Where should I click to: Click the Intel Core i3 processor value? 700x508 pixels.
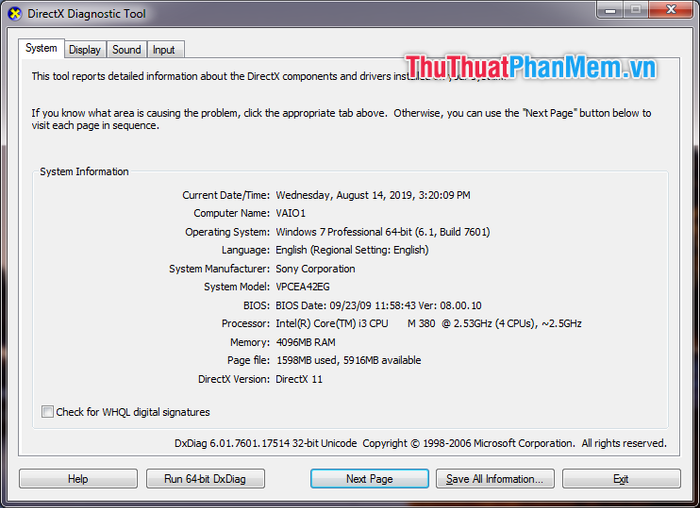point(428,323)
